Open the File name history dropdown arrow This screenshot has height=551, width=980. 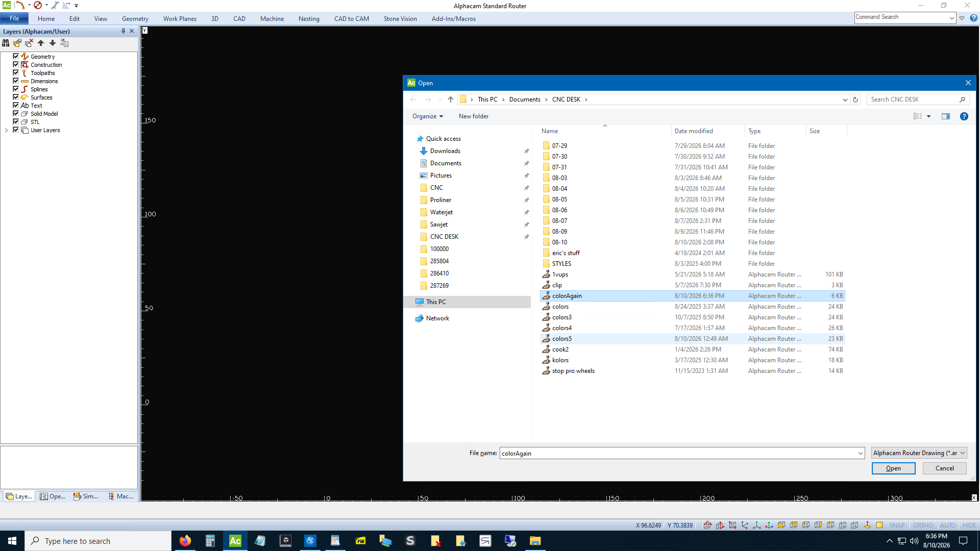pos(860,453)
